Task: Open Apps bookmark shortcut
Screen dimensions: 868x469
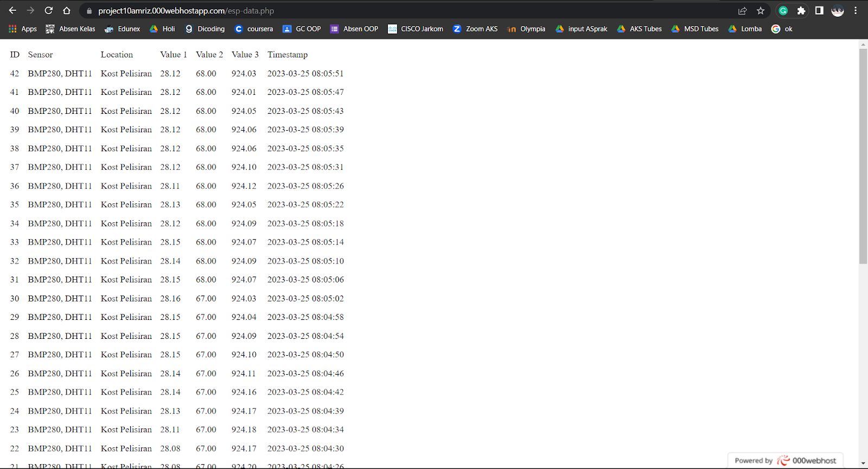Action: [23, 29]
